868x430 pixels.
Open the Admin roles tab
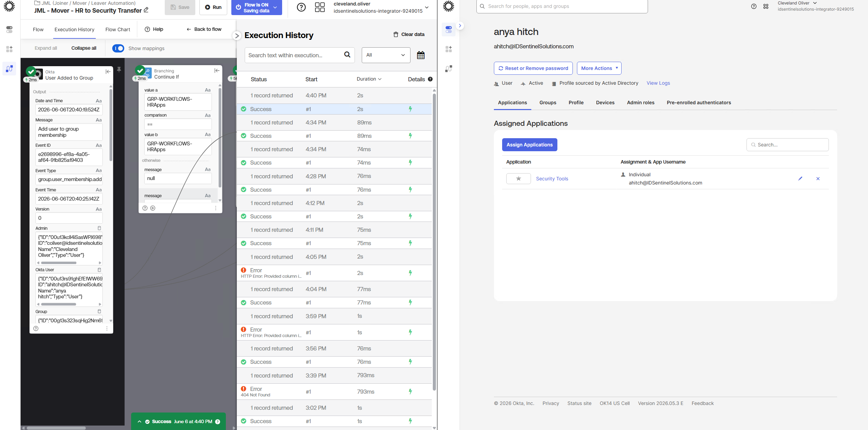(640, 103)
